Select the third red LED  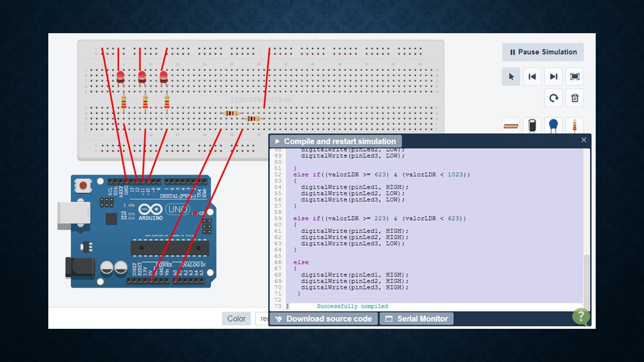164,77
